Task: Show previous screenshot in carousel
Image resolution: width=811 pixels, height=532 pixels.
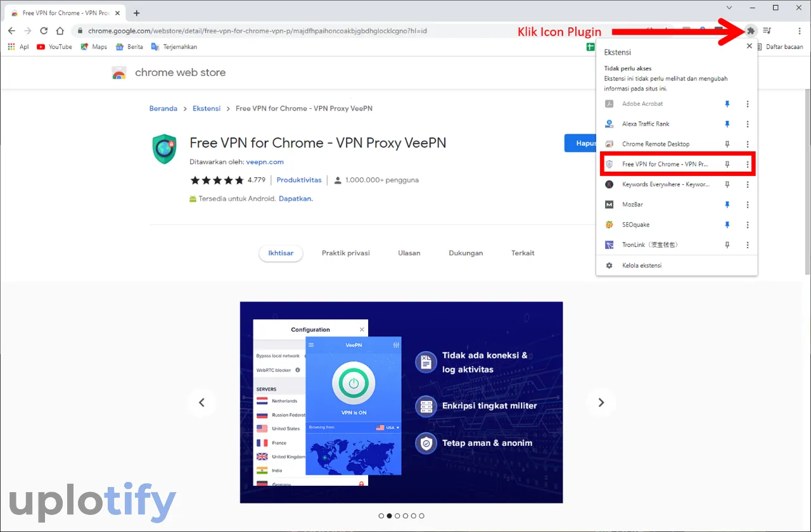Action: (x=201, y=403)
